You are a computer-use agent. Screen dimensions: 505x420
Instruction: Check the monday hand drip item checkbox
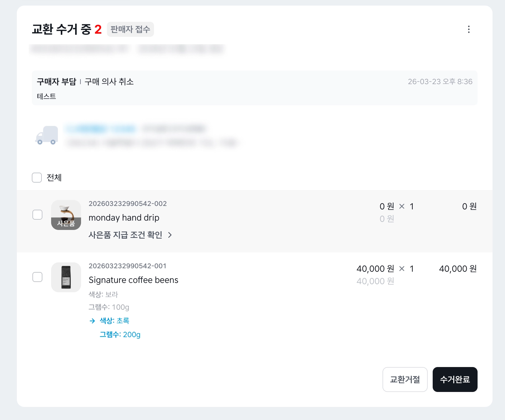pyautogui.click(x=37, y=215)
